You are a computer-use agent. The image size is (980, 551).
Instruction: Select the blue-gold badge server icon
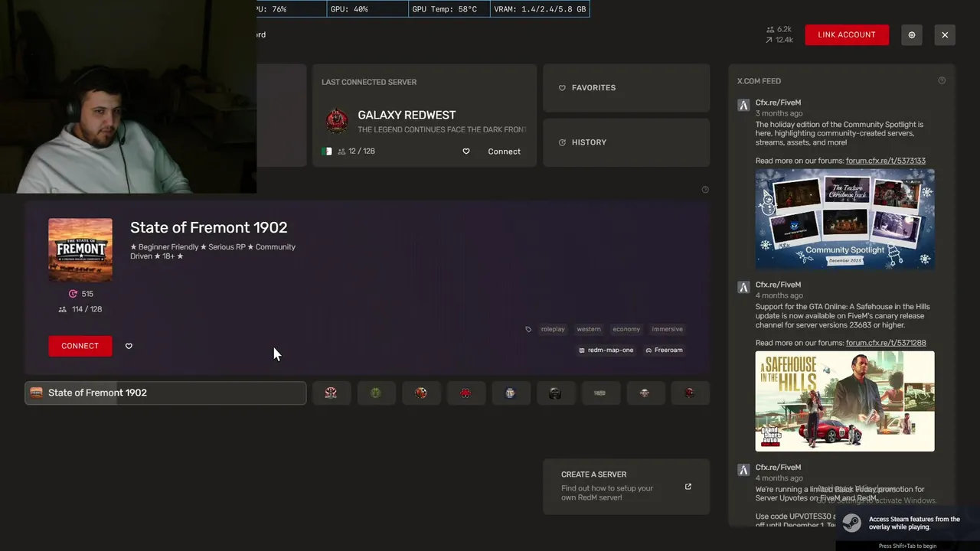tap(510, 393)
